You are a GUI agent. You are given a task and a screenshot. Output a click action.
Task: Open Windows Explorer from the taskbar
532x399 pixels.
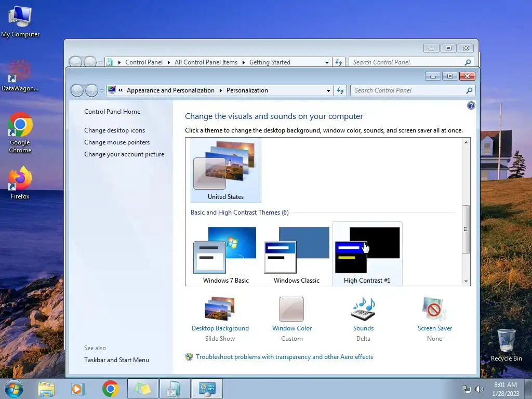pos(46,389)
